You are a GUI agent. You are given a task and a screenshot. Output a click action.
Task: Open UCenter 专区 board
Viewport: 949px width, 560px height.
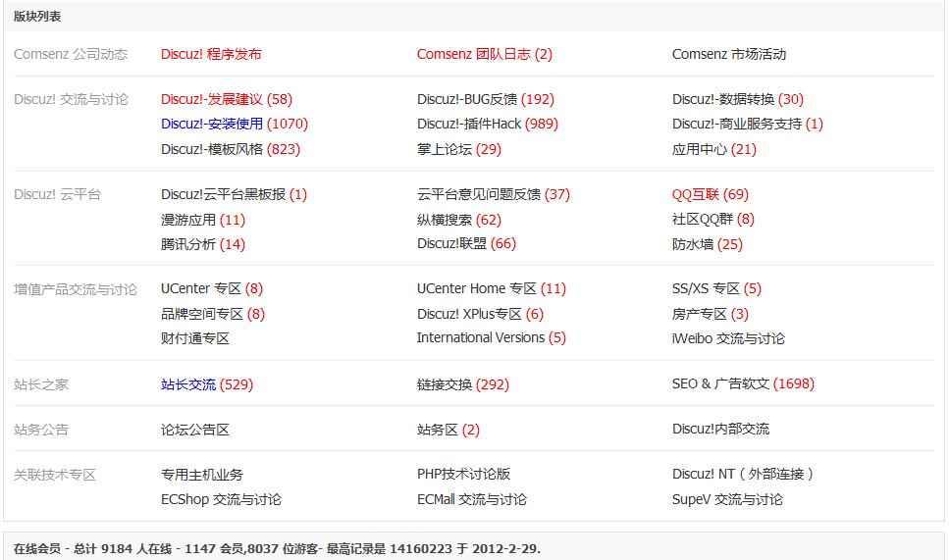coord(201,289)
